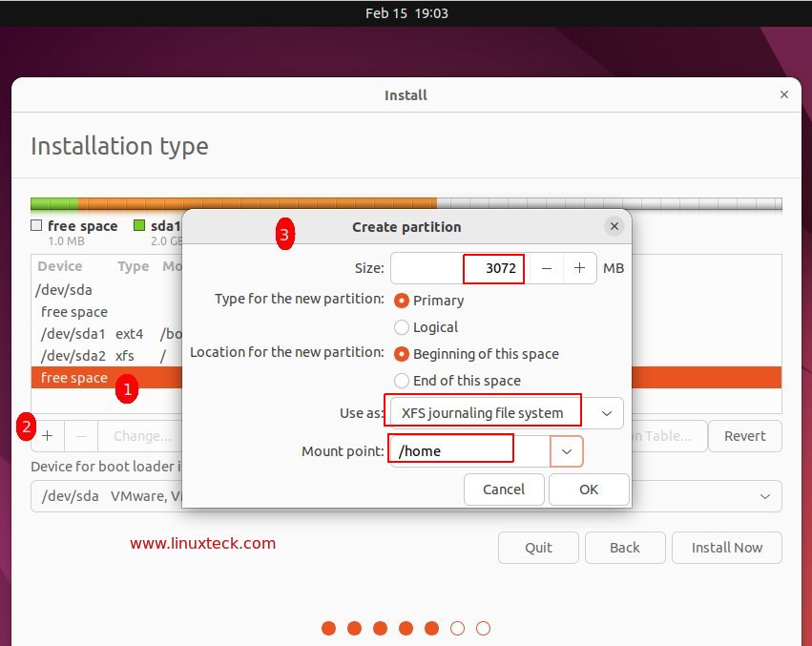Open the Use as filesystem dropdown
Image resolution: width=812 pixels, height=646 pixels.
tap(605, 412)
